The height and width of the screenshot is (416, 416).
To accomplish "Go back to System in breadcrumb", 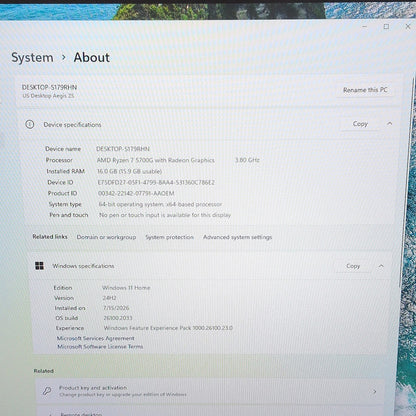I will tap(32, 57).
